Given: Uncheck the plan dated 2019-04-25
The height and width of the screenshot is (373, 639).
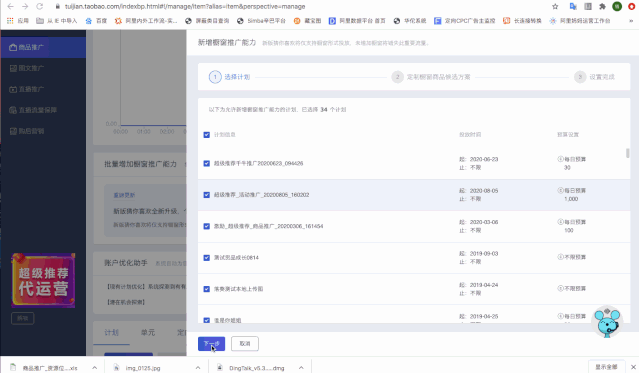Looking at the screenshot, I should pos(207,320).
